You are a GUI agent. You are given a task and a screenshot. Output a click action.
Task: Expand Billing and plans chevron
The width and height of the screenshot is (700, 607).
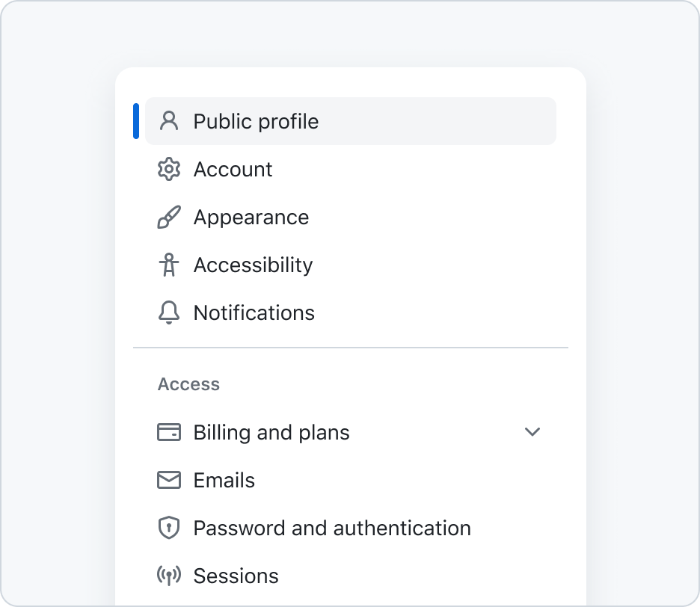[x=532, y=432]
